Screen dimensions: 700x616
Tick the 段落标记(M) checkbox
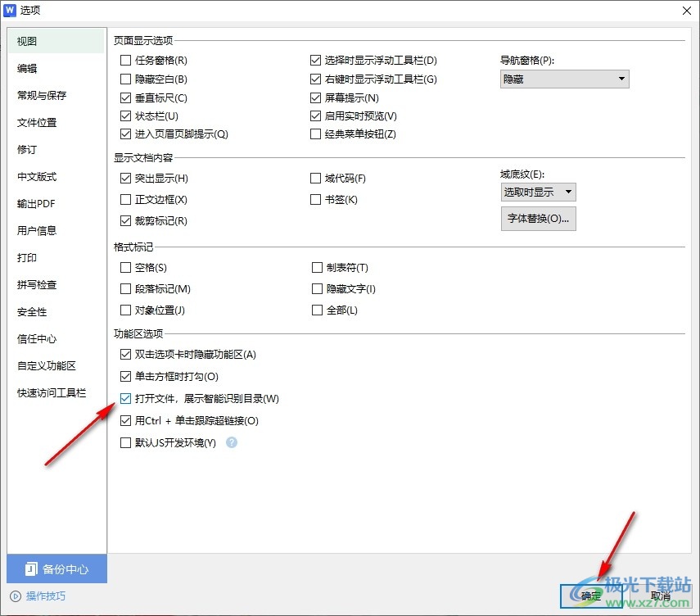(x=126, y=289)
